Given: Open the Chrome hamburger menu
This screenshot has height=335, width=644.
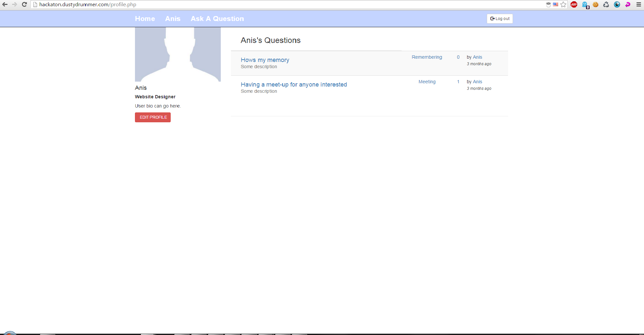Looking at the screenshot, I should point(639,5).
